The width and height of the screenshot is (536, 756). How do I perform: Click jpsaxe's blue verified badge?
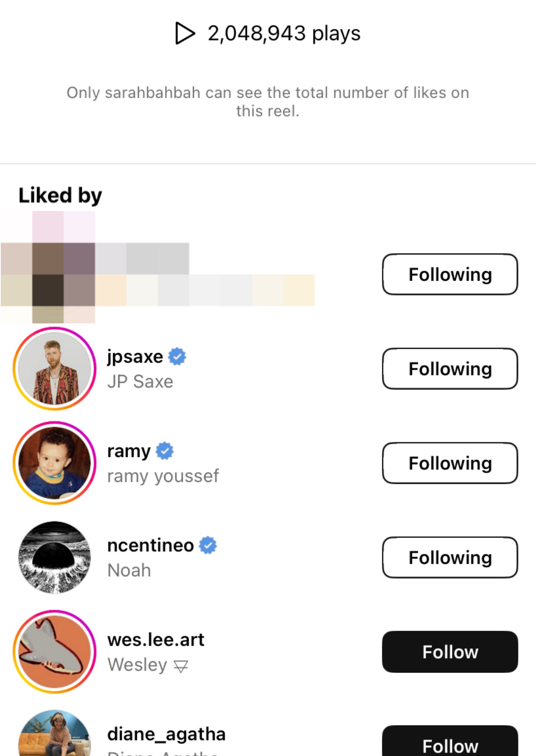[177, 357]
